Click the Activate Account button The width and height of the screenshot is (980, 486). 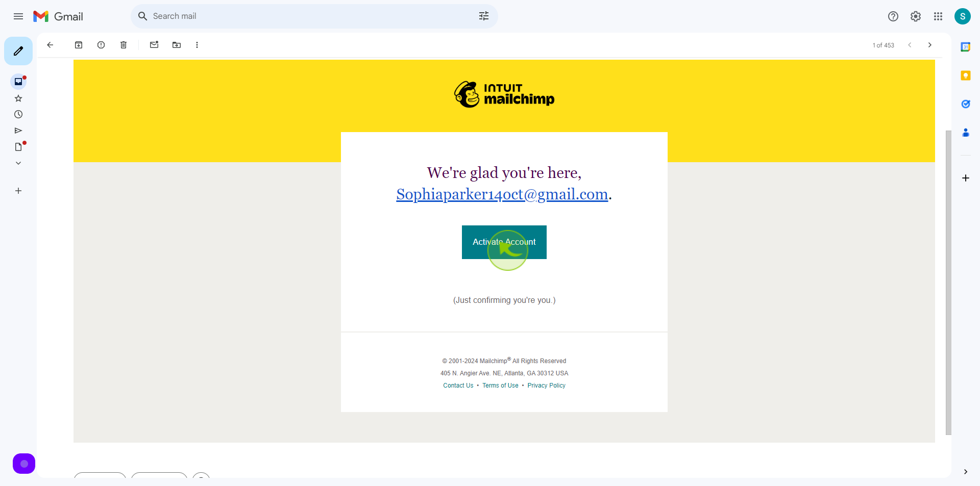504,242
